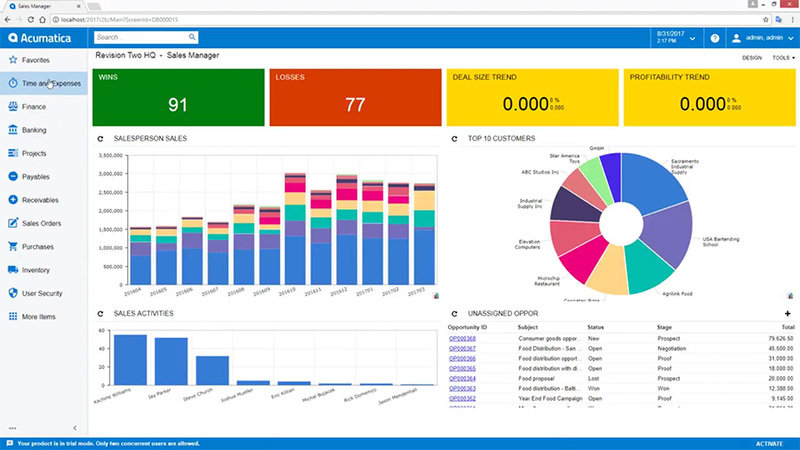800x450 pixels.
Task: Open opportunity OP000368 link
Action: click(462, 339)
